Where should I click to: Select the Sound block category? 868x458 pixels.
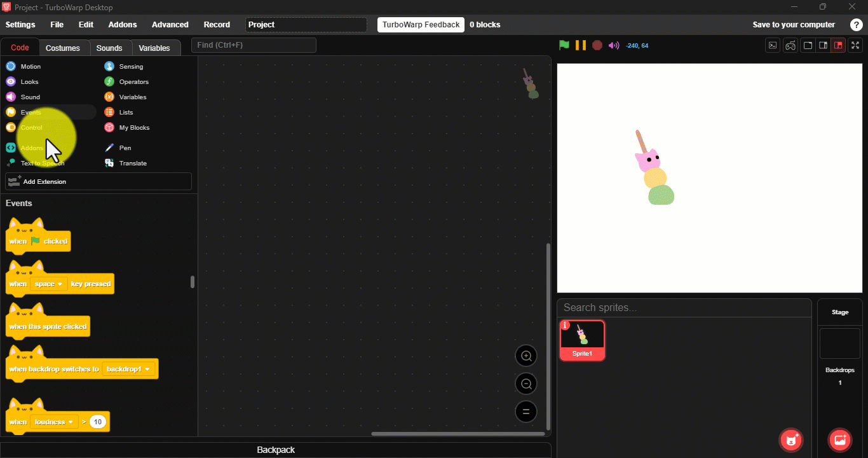pos(23,97)
